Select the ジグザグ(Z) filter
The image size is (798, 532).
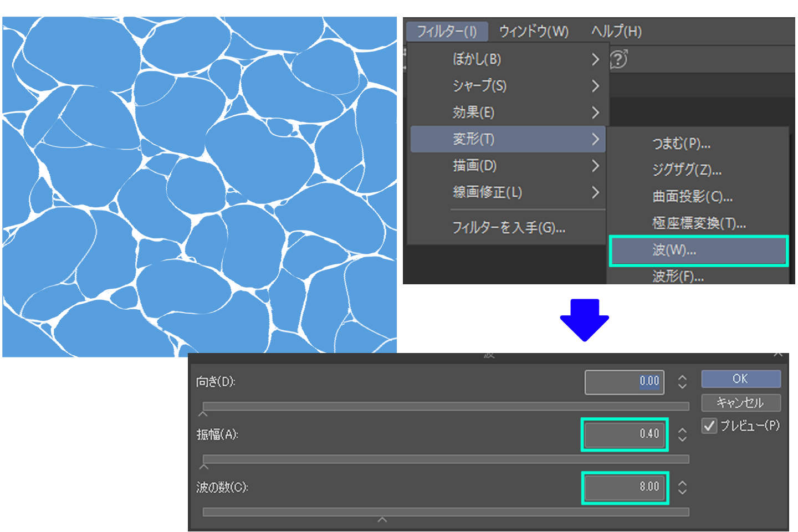tap(686, 170)
